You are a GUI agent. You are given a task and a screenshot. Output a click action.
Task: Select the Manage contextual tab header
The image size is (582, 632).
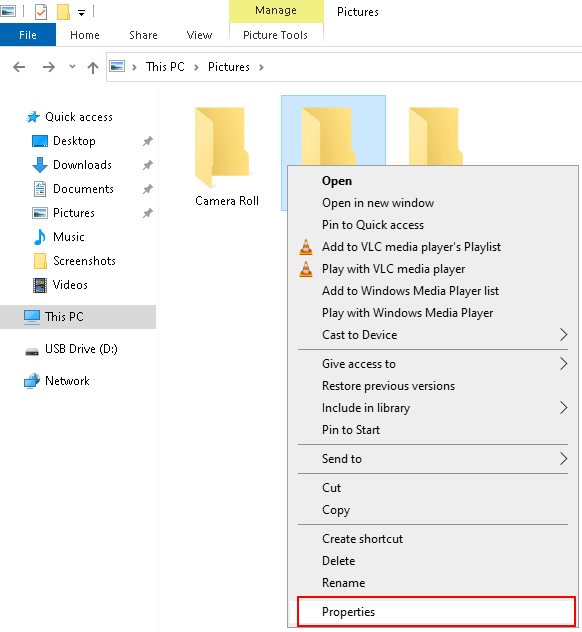click(x=276, y=10)
